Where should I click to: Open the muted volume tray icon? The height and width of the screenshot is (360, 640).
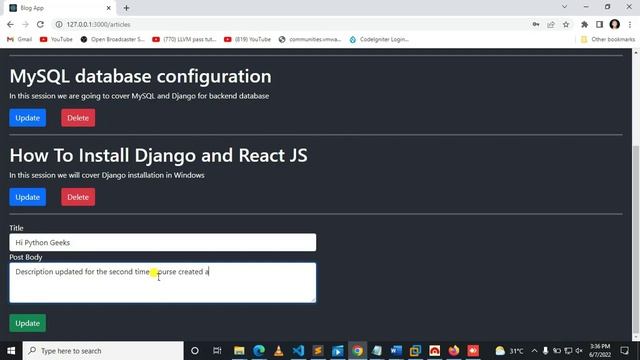pyautogui.click(x=579, y=351)
